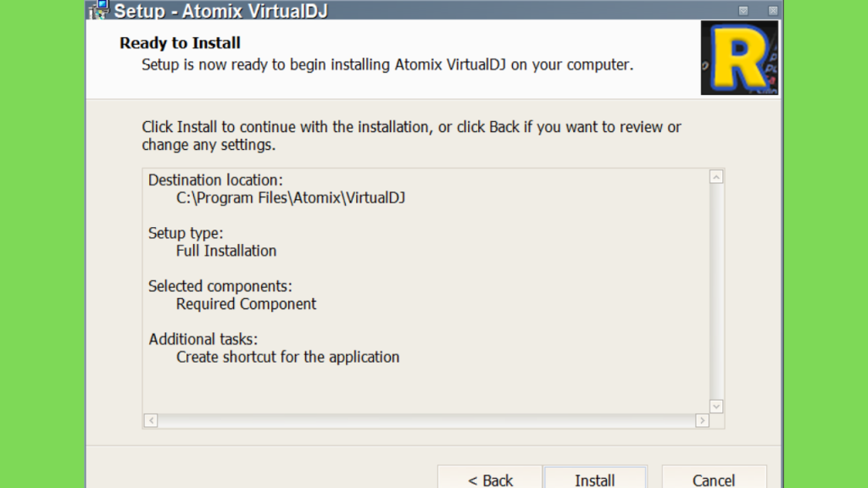Click the vertical scrollbar track of summary
The width and height of the screenshot is (868, 488).
tap(716, 291)
